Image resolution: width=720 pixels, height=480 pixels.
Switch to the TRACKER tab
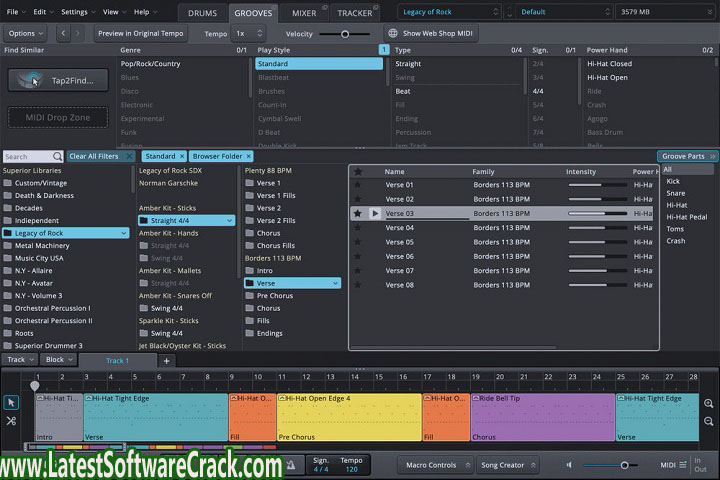tap(355, 13)
